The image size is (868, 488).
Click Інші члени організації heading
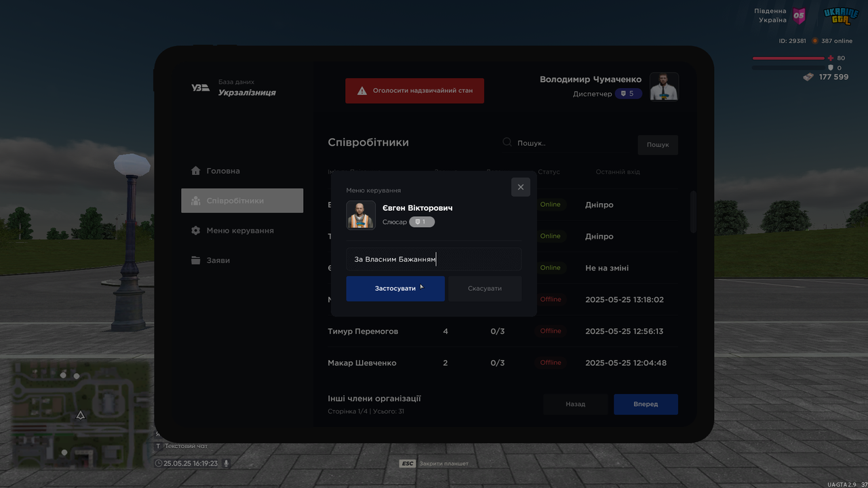[374, 399]
